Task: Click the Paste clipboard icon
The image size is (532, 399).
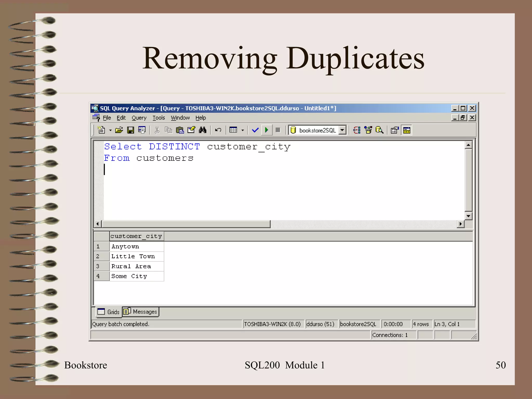Action: (180, 130)
